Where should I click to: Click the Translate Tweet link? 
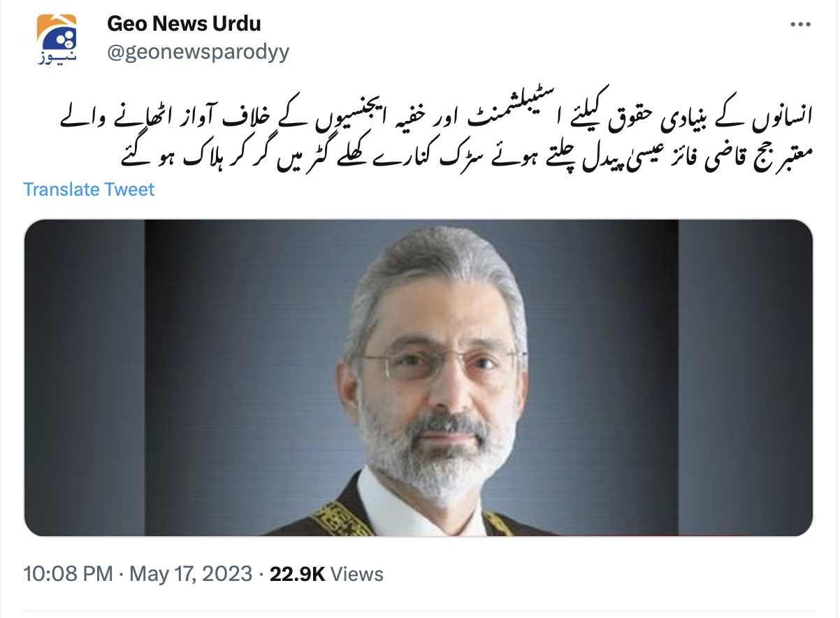tap(89, 189)
